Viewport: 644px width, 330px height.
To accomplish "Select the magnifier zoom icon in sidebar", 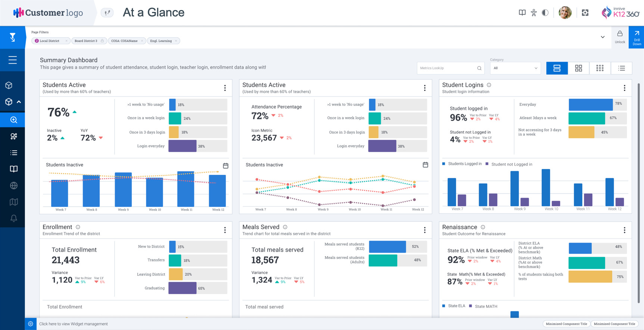I will pos(13,120).
